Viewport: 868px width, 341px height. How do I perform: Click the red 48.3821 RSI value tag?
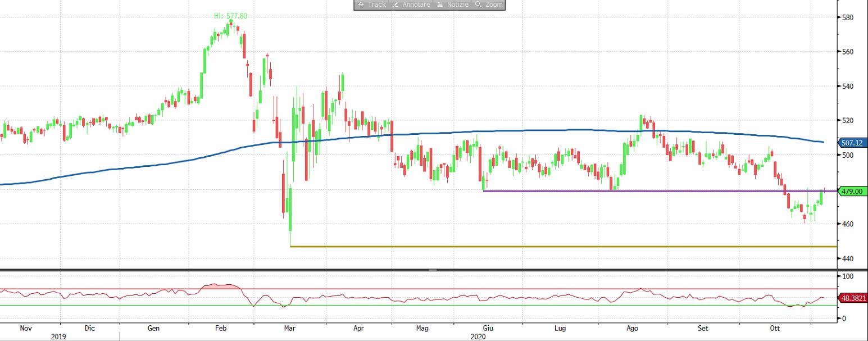(x=853, y=298)
